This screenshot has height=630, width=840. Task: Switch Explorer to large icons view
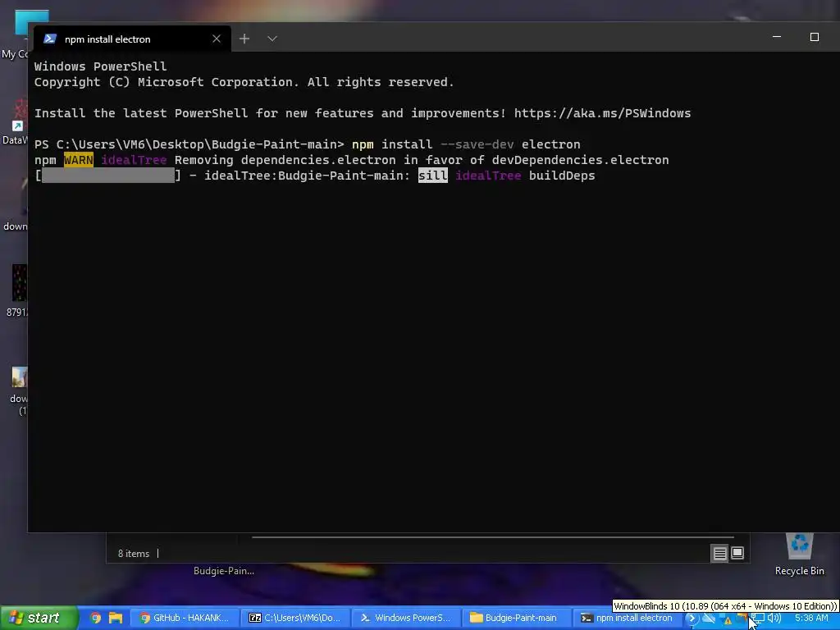[737, 553]
